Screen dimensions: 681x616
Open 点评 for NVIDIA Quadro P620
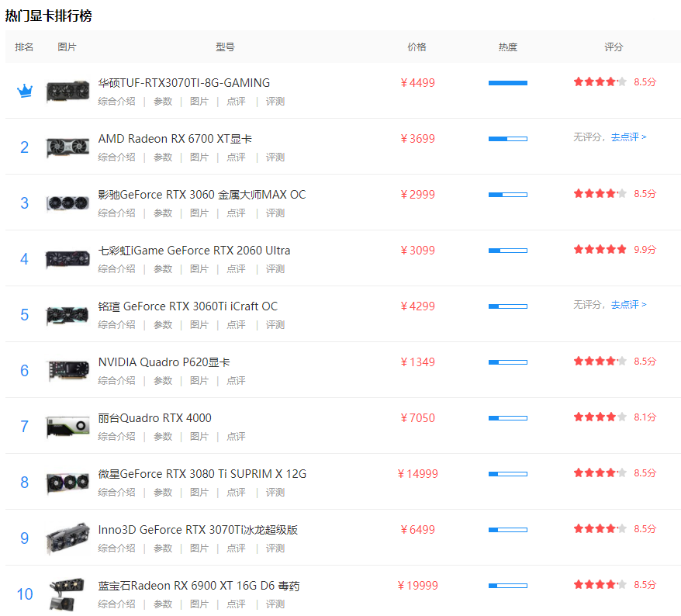pos(236,381)
